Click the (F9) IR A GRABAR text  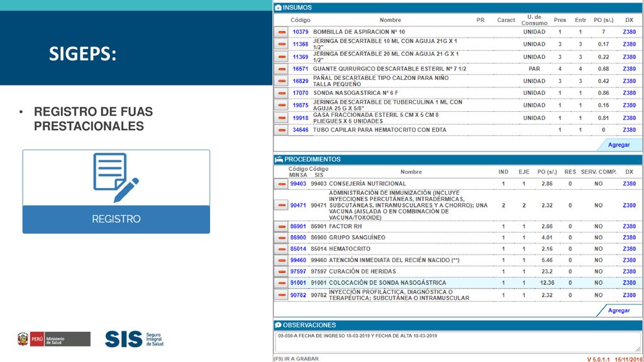tap(296, 359)
